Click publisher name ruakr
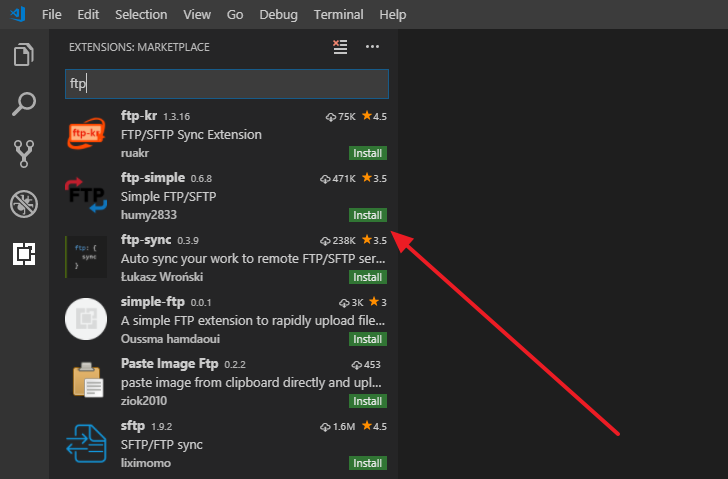This screenshot has width=728, height=479. click(135, 153)
